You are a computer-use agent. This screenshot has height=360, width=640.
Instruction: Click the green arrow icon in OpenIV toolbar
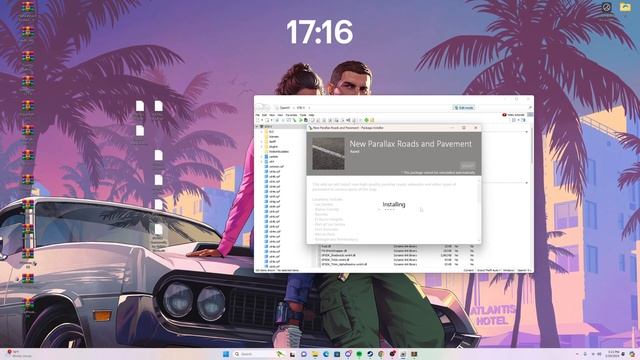[301, 120]
